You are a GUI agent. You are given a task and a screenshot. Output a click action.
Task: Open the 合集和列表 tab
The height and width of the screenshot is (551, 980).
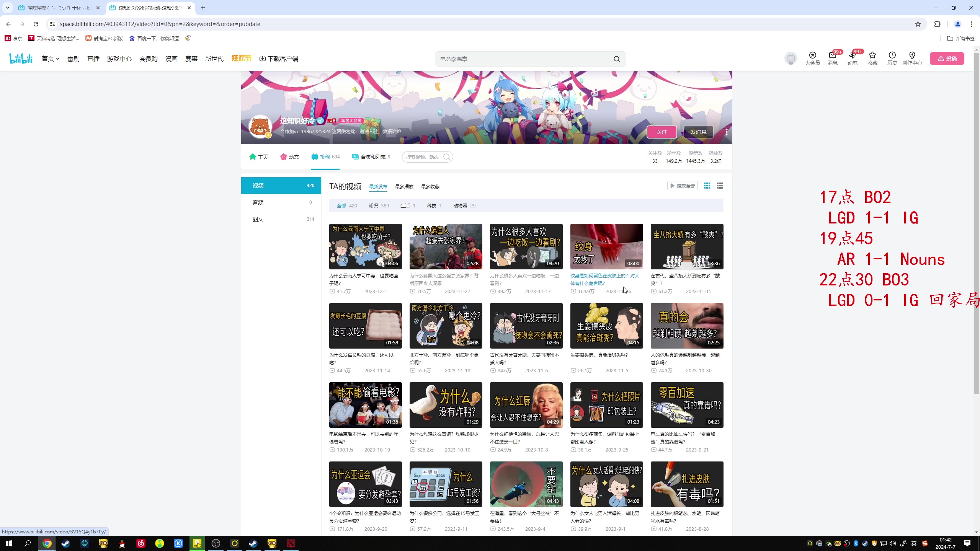click(371, 157)
